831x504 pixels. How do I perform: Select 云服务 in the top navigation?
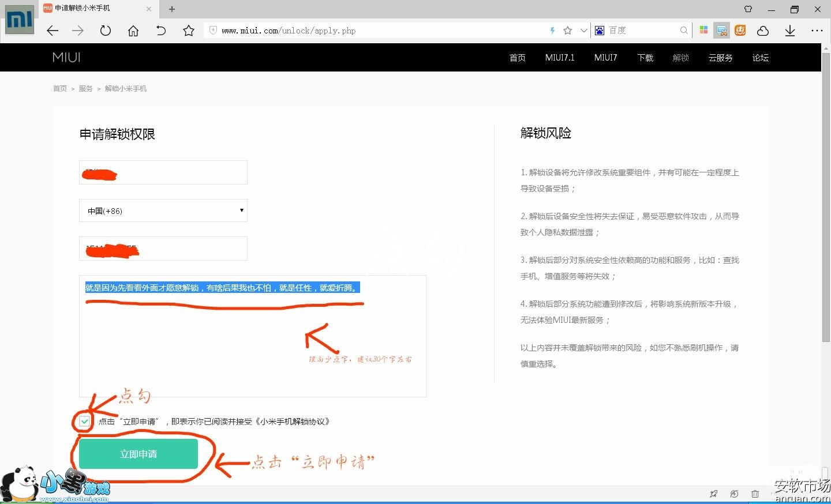720,58
